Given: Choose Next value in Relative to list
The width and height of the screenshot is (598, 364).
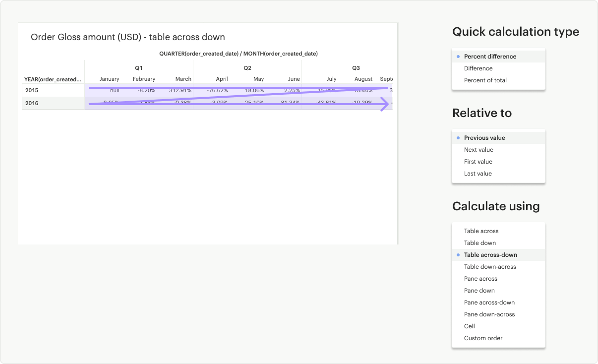Looking at the screenshot, I should [478, 150].
